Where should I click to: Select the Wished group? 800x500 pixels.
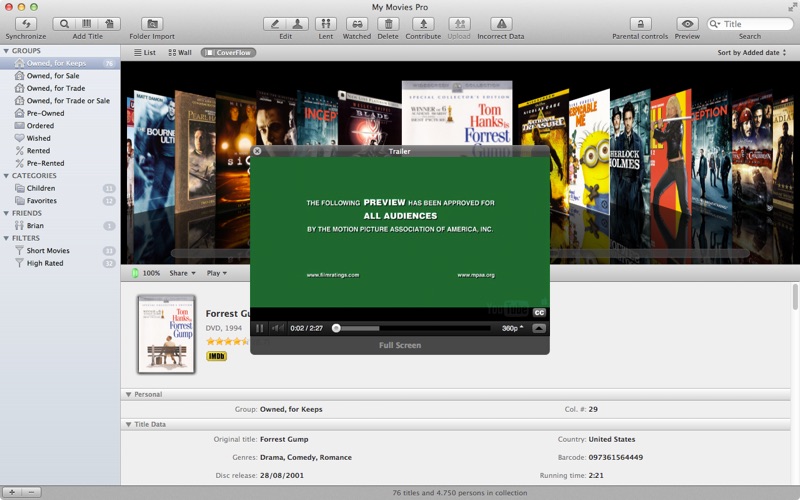click(60, 138)
